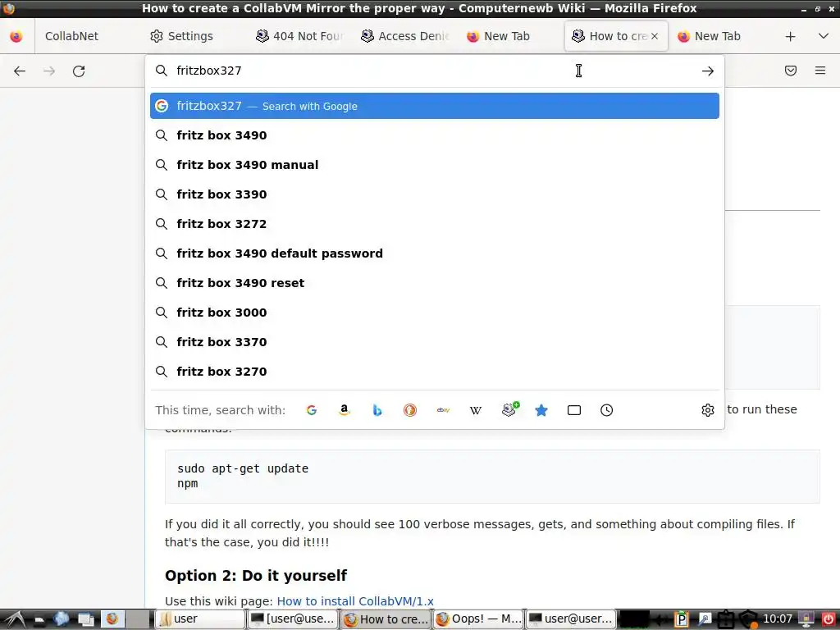This screenshot has width=840, height=630.
Task: Click the clock showing 10:07
Action: (778, 619)
